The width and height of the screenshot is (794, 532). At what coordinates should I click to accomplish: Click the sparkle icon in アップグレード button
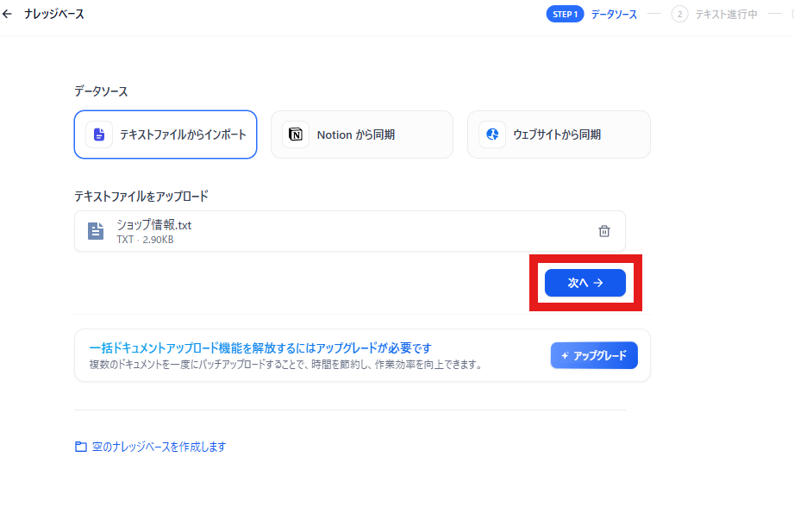click(565, 355)
